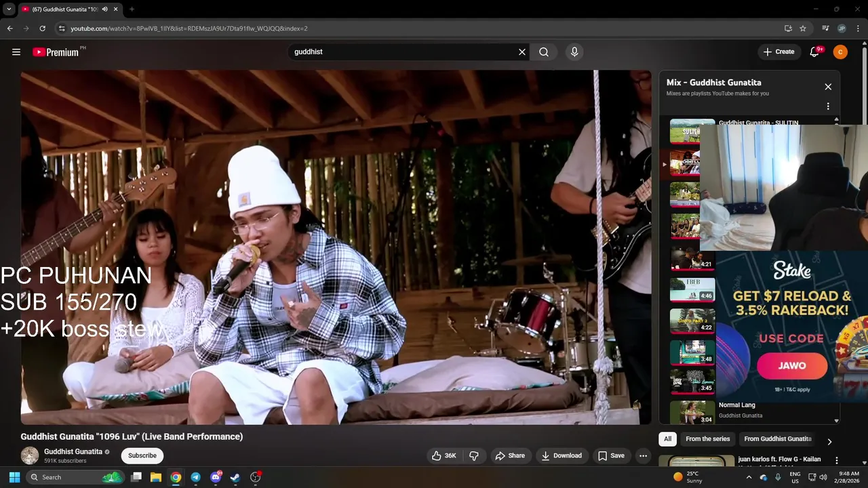
Task: Open Telegram from taskbar
Action: pos(195,477)
